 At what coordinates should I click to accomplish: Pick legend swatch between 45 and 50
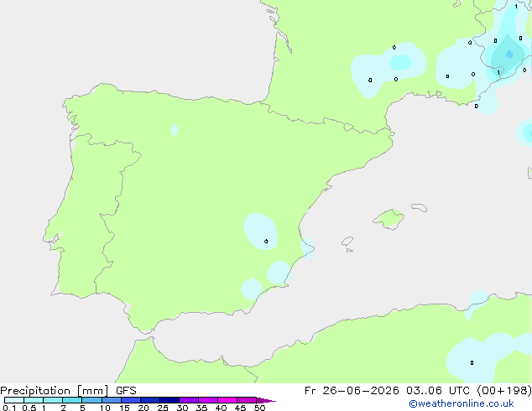(247, 400)
